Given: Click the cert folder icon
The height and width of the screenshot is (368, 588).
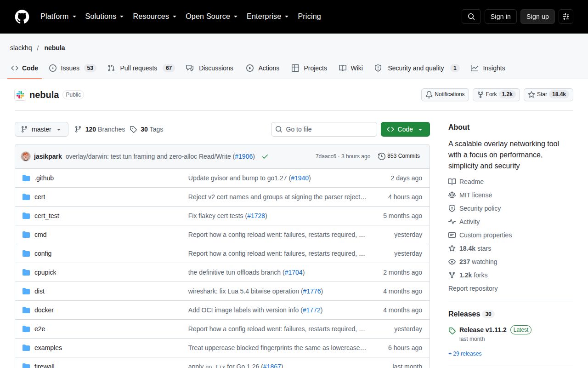Looking at the screenshot, I should 26,197.
